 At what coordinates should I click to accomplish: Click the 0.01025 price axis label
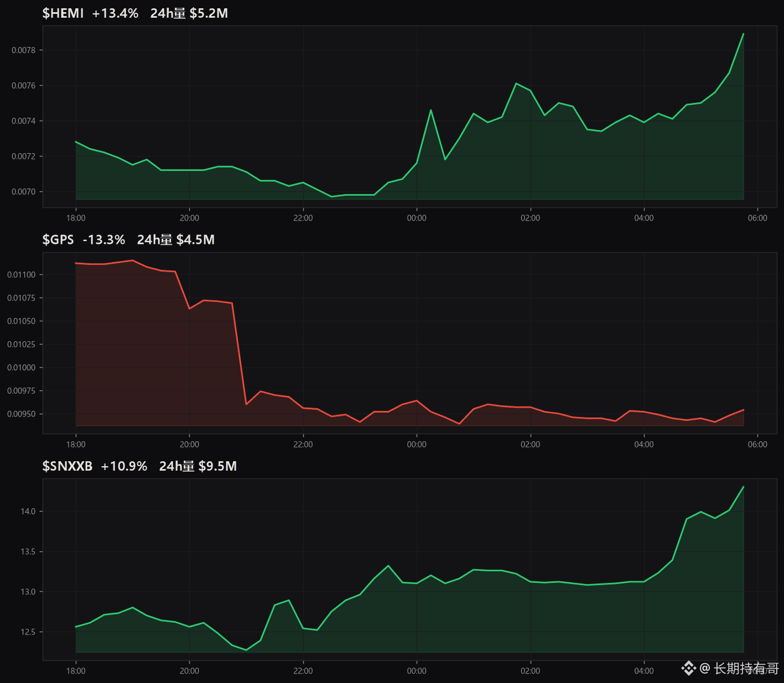21,345
